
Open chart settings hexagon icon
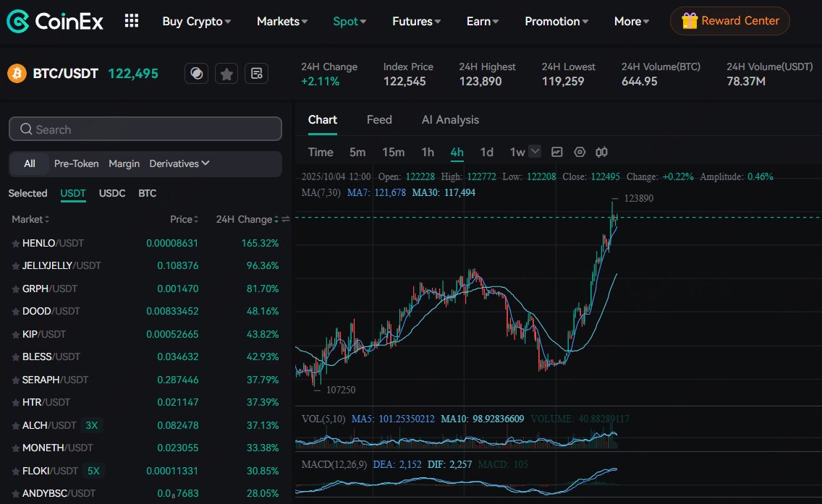[x=580, y=152]
